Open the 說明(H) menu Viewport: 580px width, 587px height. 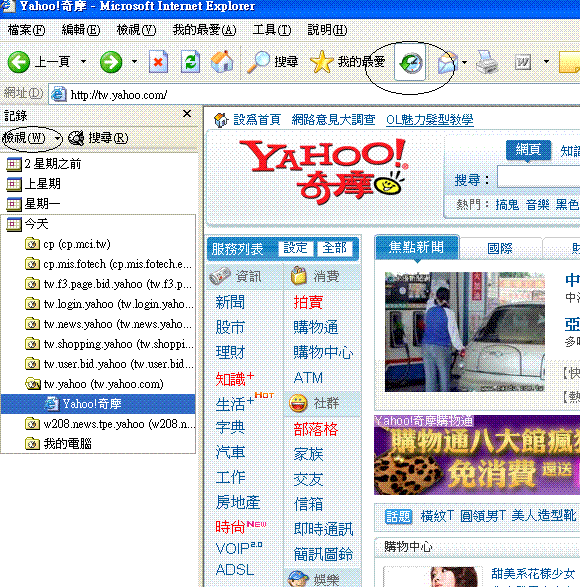(x=327, y=30)
